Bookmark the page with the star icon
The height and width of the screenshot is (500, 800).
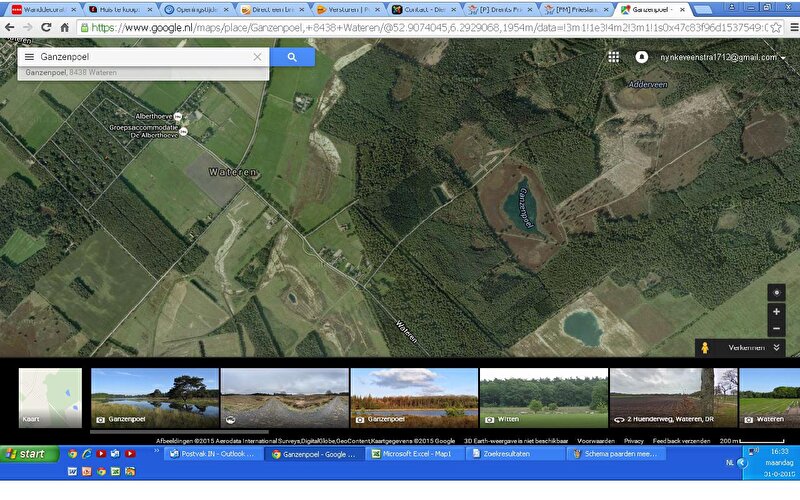(x=776, y=28)
